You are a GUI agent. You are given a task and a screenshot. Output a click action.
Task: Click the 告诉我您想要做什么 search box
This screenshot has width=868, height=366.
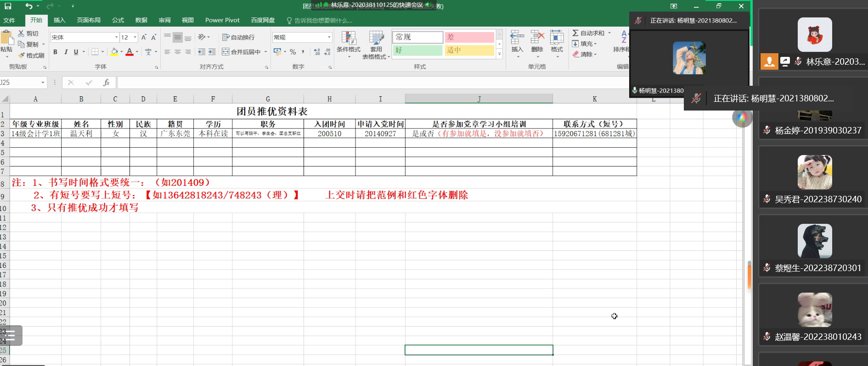[320, 20]
